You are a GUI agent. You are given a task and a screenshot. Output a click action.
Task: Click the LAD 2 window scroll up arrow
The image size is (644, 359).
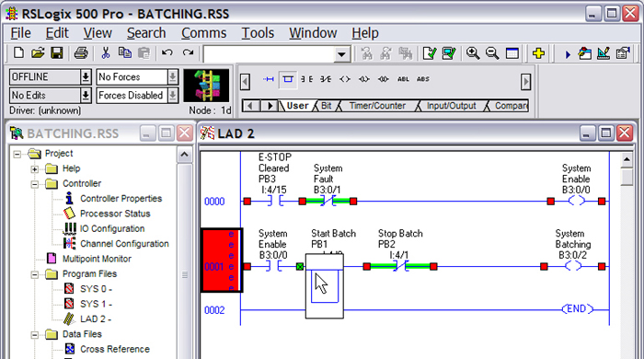click(627, 159)
